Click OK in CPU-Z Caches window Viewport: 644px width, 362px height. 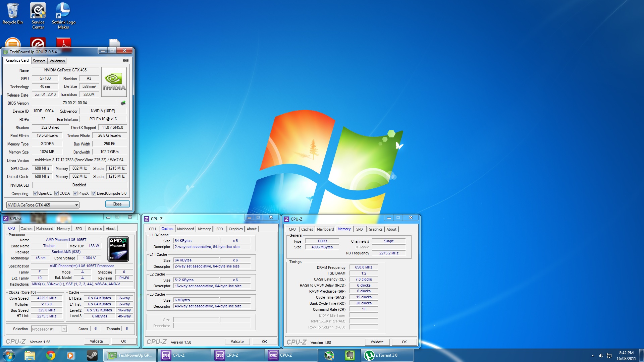[x=265, y=342]
